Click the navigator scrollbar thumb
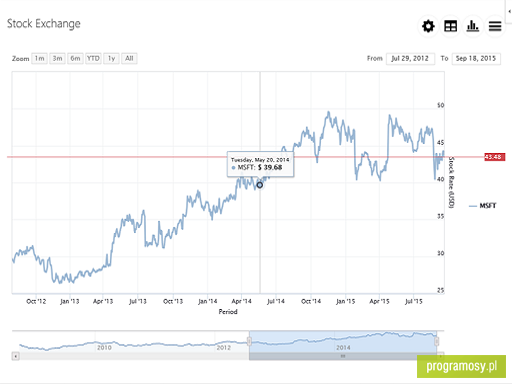Viewport: 512px width, 384px height. pos(343,356)
